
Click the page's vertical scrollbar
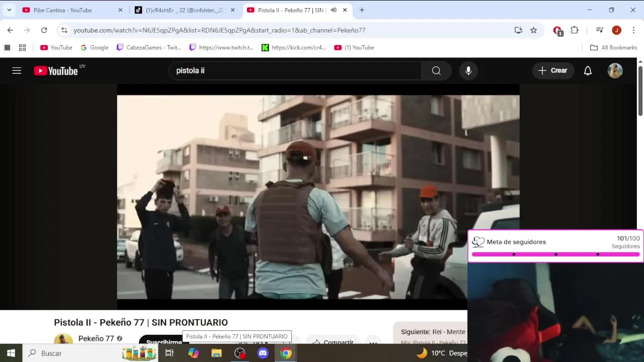[x=640, y=90]
